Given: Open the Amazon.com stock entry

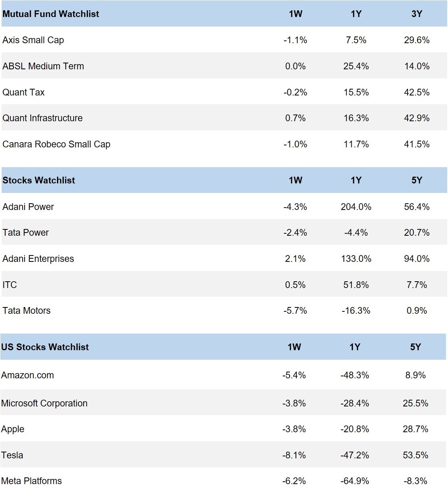Looking at the screenshot, I should (27, 375).
